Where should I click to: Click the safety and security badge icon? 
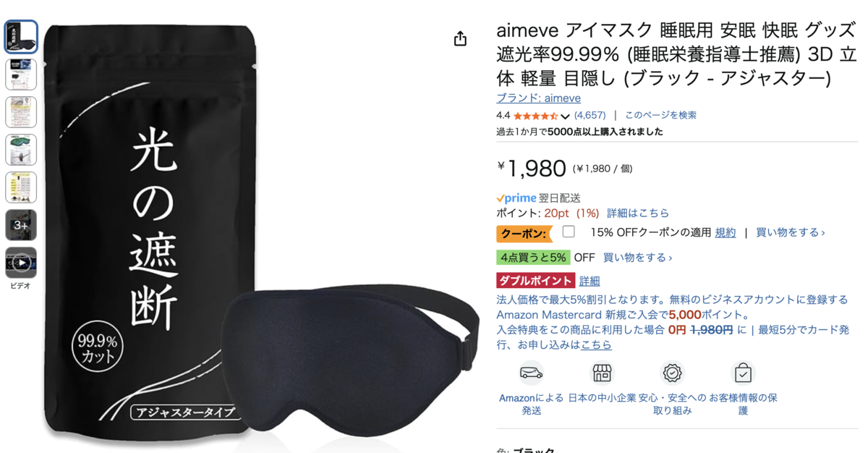[x=673, y=373]
